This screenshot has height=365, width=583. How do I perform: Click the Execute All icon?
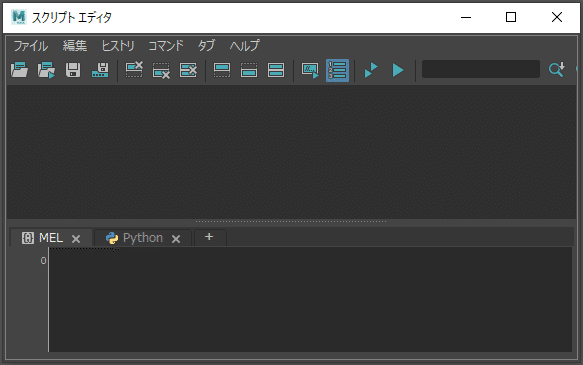[371, 70]
